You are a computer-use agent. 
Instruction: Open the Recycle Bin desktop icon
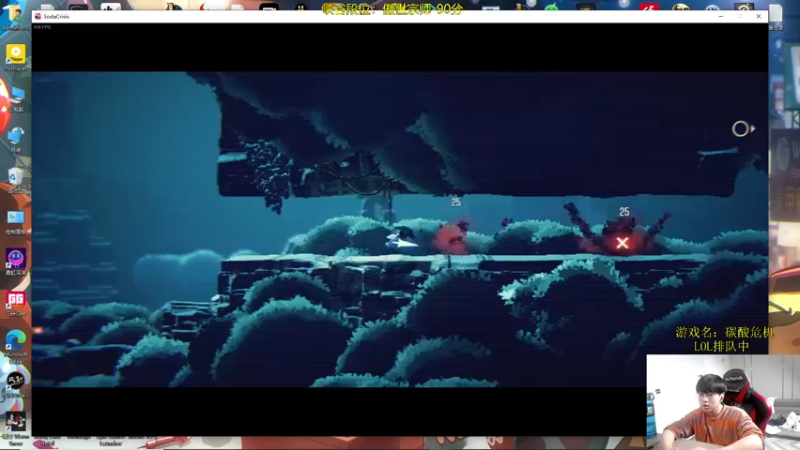tap(16, 180)
